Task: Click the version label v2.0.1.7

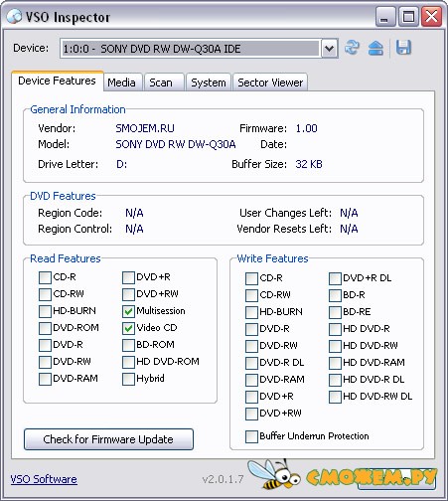Action: [223, 479]
